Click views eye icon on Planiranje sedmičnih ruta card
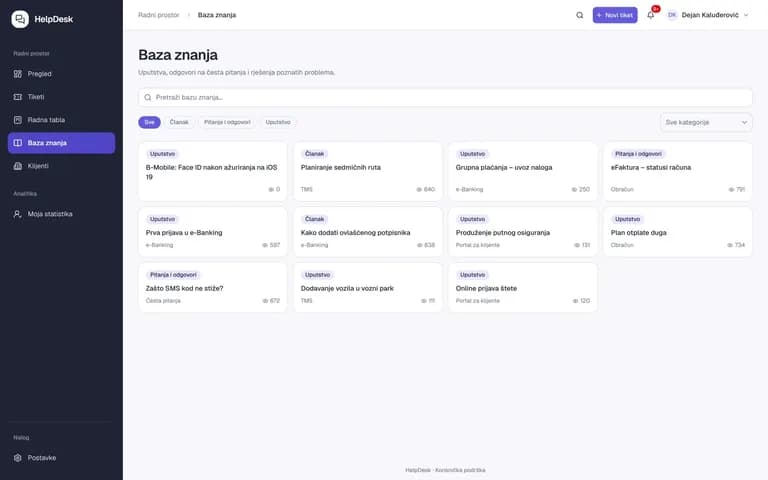The image size is (768, 480). pyautogui.click(x=419, y=190)
